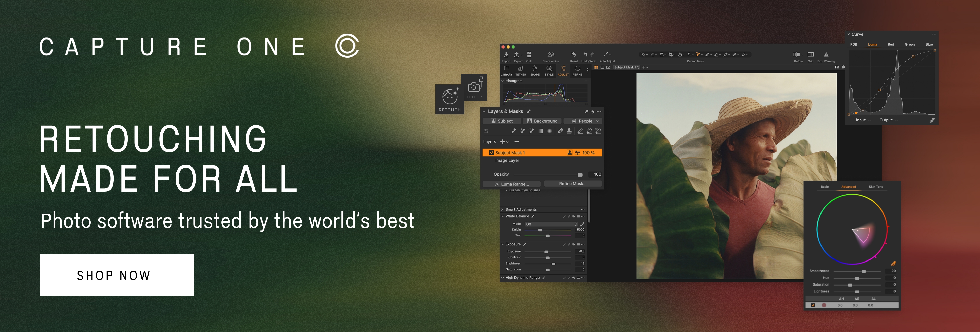The height and width of the screenshot is (332, 980).
Task: Collapse the Layers & Masks panel
Action: [484, 112]
